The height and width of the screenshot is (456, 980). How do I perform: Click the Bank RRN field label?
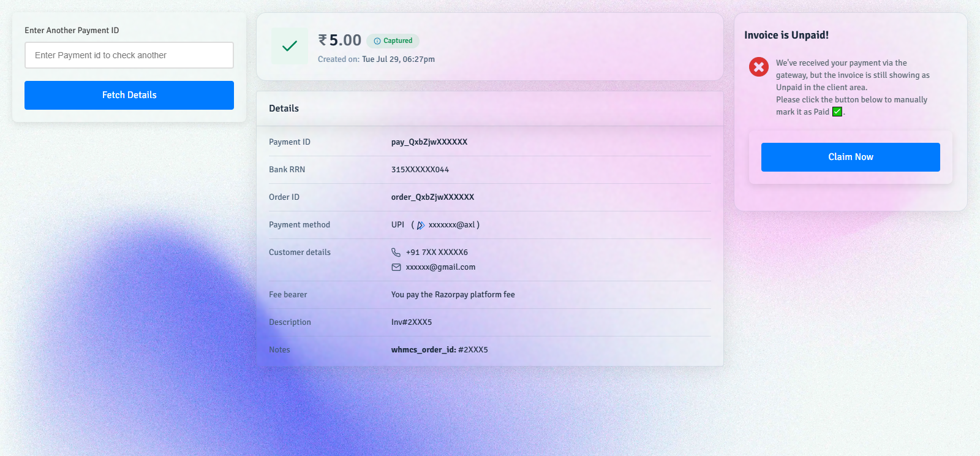(287, 170)
